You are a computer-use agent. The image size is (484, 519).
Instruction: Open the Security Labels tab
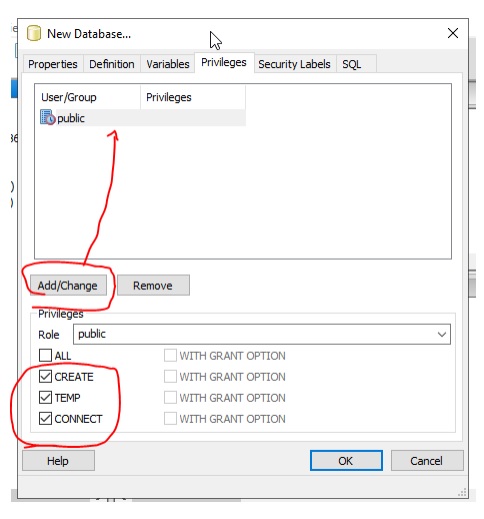point(294,64)
